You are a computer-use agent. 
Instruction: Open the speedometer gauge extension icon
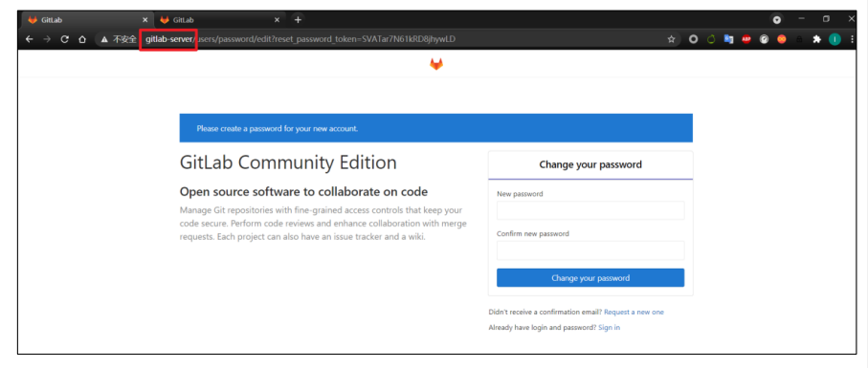(764, 39)
